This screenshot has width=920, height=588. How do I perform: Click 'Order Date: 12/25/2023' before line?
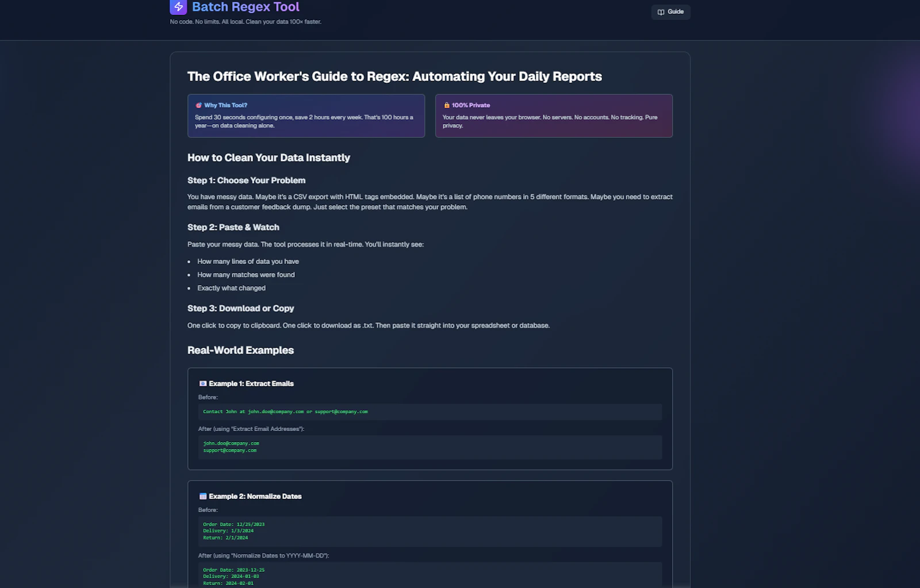pyautogui.click(x=234, y=524)
